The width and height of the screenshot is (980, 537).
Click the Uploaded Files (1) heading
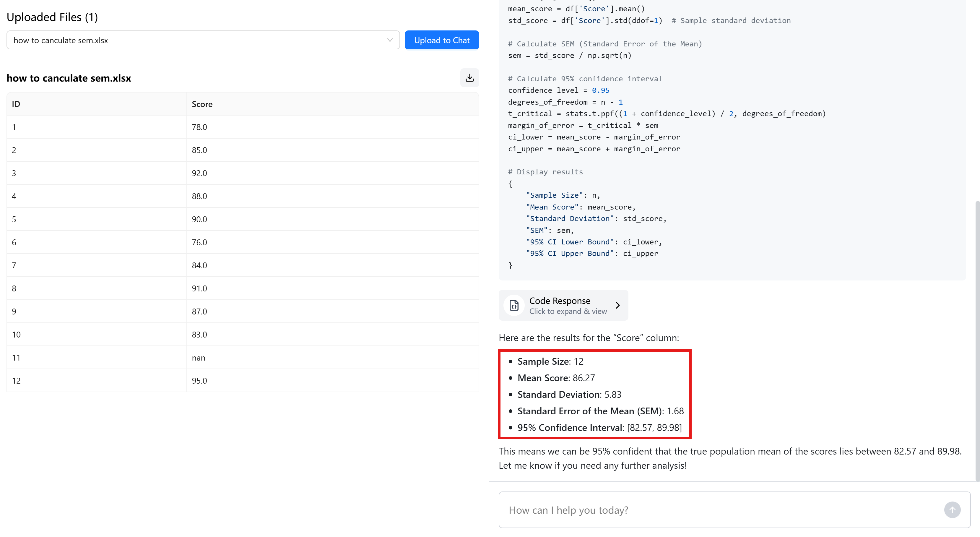coord(52,17)
